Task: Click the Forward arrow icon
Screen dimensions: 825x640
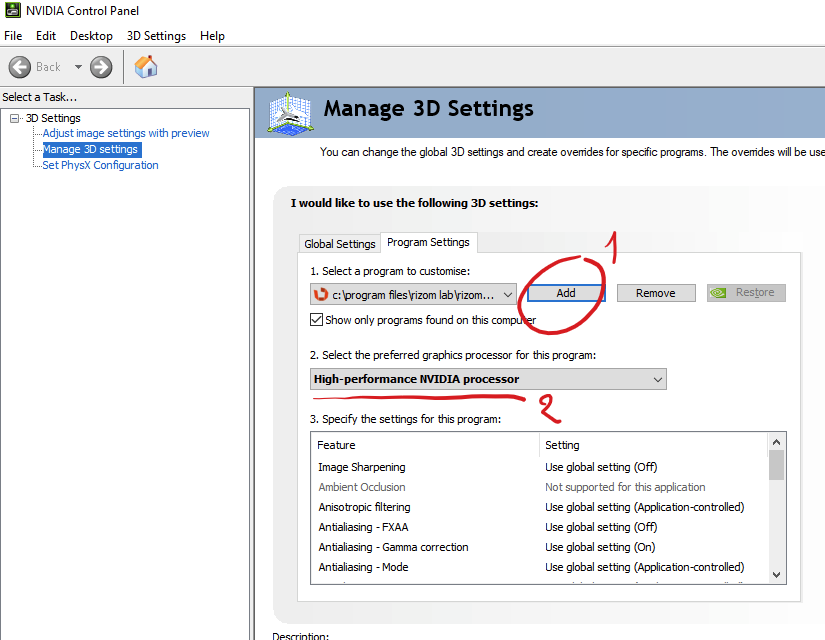Action: click(101, 67)
